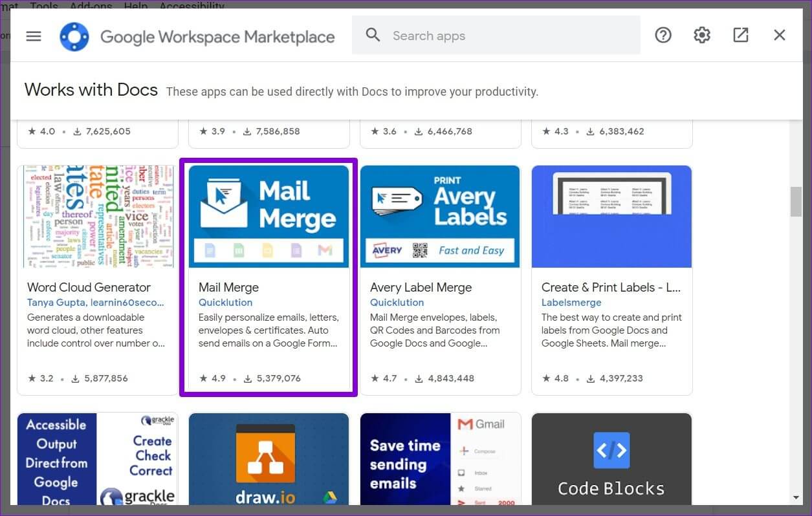Open Quicklution link under Avery Label Merge
812x516 pixels.
(397, 302)
